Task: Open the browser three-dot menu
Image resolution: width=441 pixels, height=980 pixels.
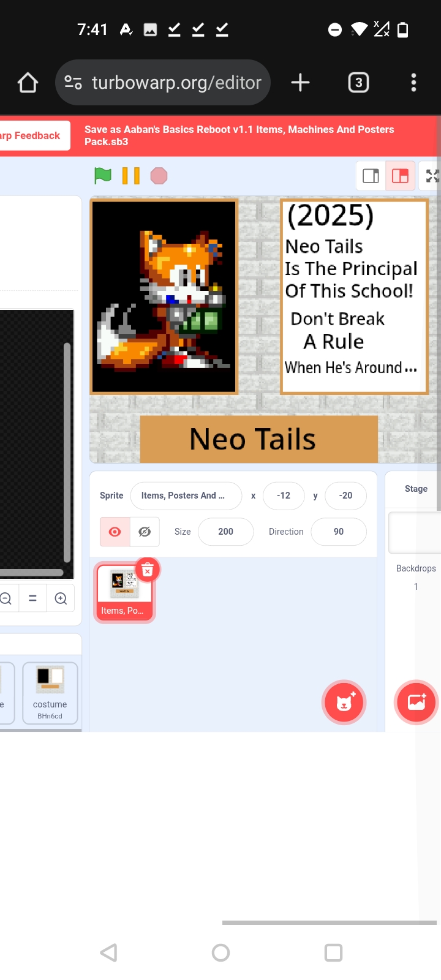Action: click(x=413, y=83)
